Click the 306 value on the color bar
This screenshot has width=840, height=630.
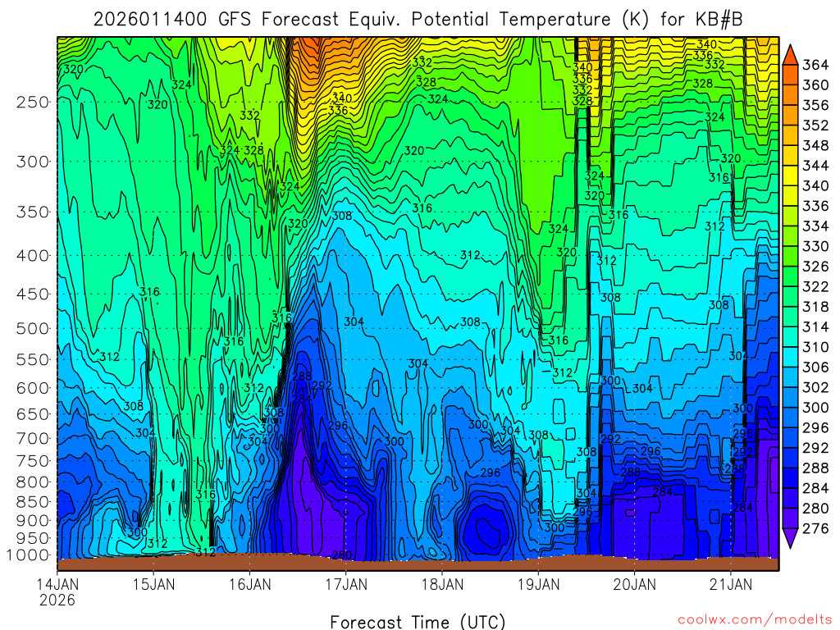[x=815, y=367]
